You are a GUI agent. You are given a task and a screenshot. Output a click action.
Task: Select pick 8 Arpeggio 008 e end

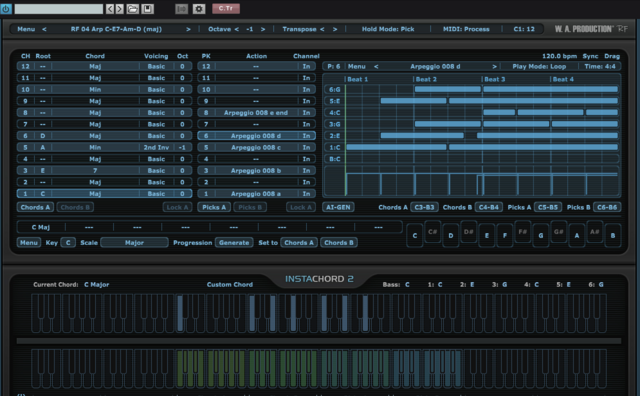pyautogui.click(x=256, y=113)
